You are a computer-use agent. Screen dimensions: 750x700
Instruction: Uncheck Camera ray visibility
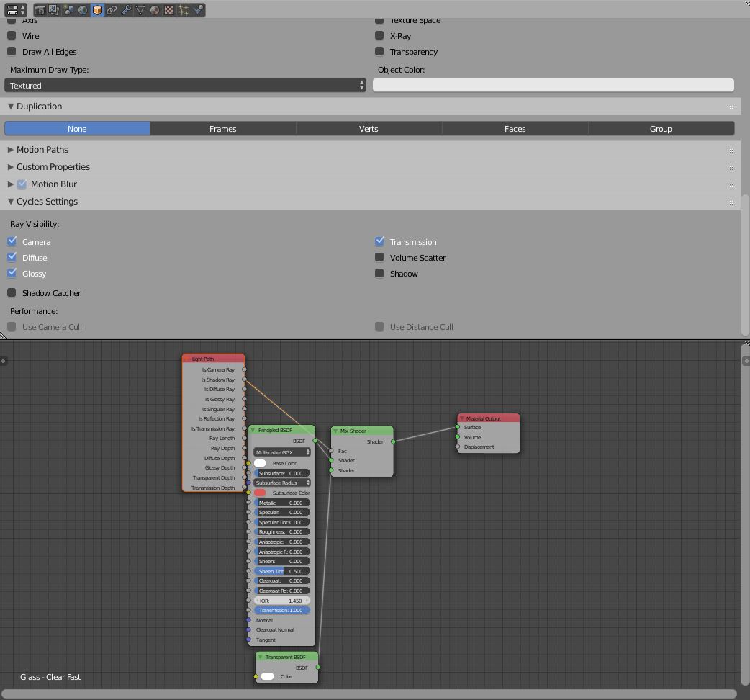pos(12,241)
